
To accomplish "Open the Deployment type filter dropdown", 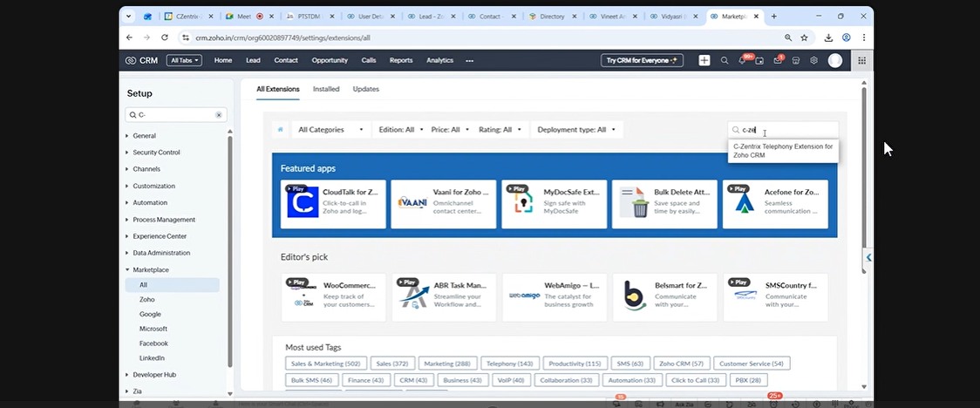I will pos(576,130).
